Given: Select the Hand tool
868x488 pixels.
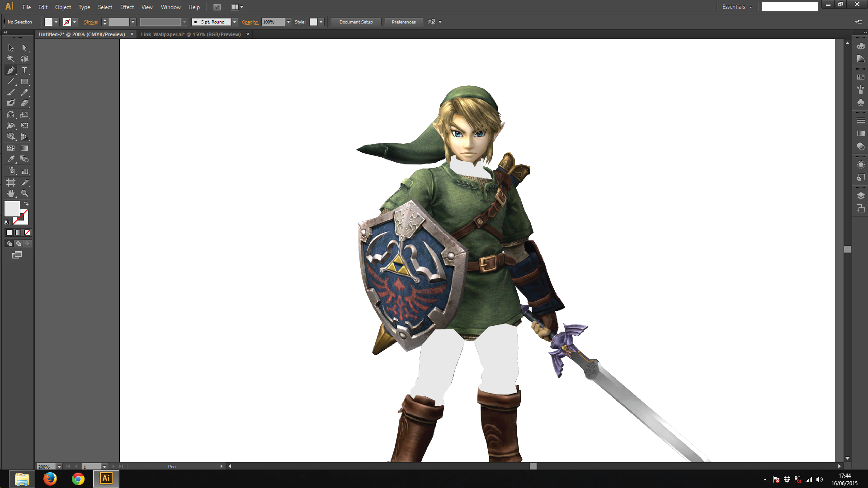Looking at the screenshot, I should pos(11,193).
